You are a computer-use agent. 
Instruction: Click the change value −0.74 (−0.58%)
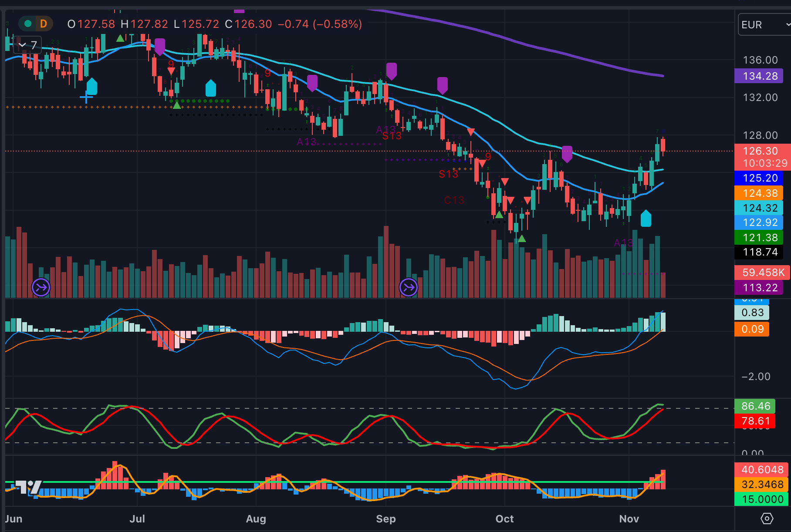coord(320,24)
